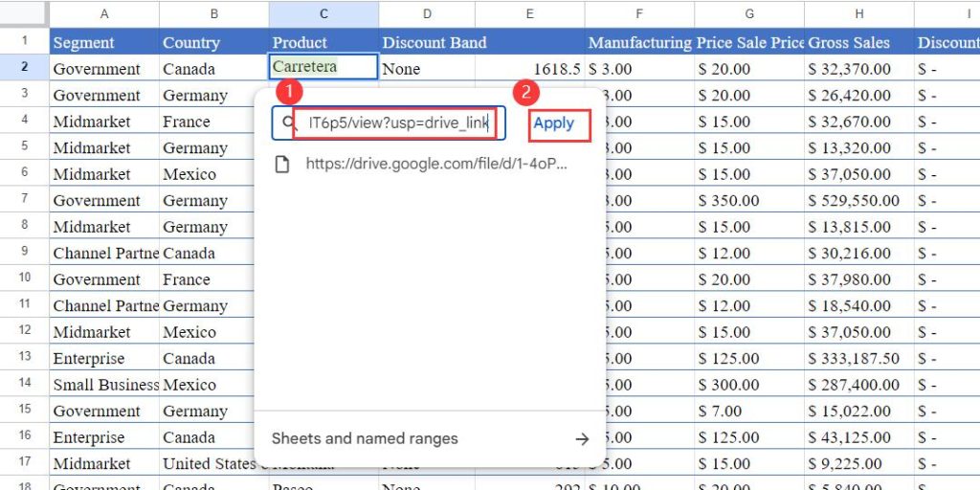Select column H header

pyautogui.click(x=858, y=13)
